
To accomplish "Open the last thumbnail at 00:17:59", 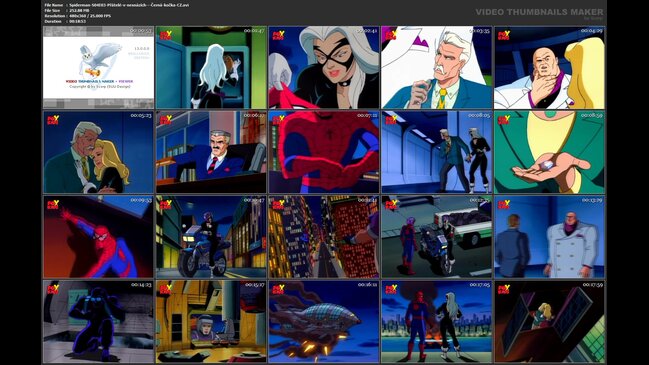I will 549,322.
